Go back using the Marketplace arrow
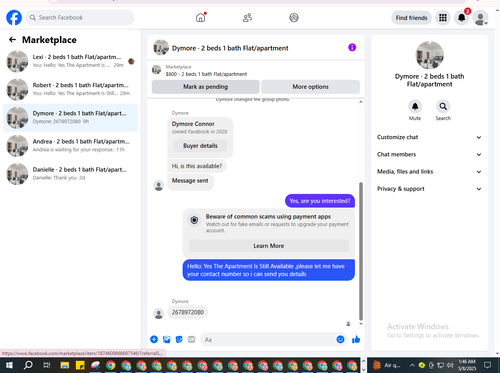The image size is (500, 373). click(12, 40)
